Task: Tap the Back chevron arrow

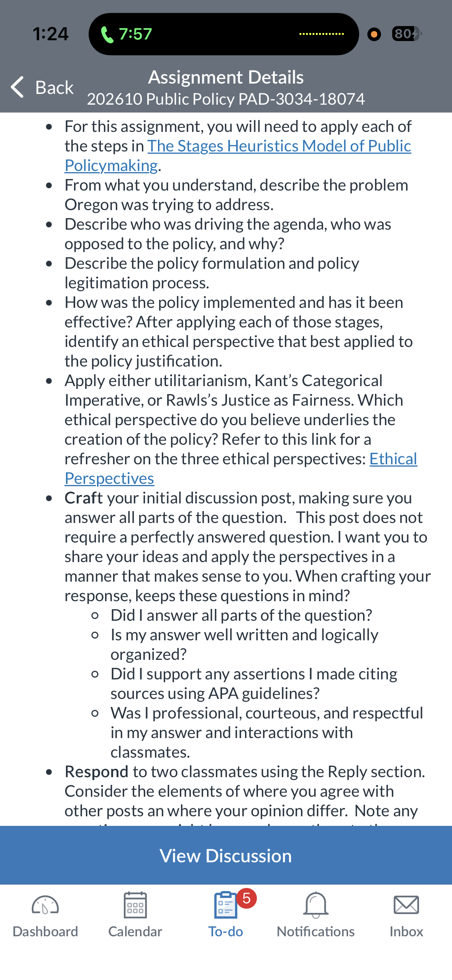Action: 17,87
